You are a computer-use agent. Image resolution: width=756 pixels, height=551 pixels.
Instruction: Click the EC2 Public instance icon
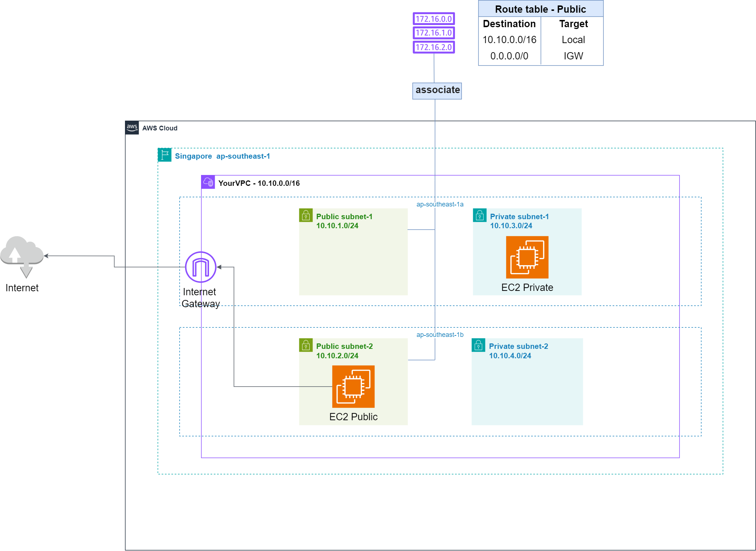(x=353, y=387)
